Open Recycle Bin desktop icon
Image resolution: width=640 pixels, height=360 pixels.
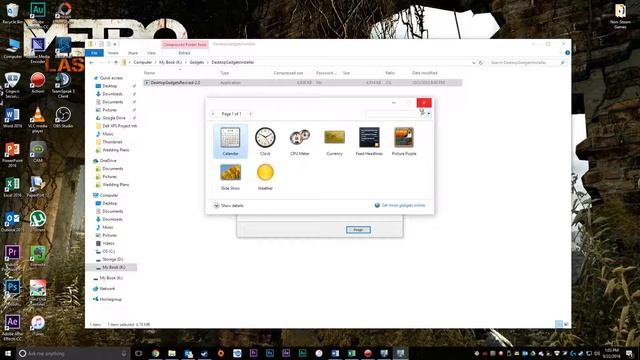12,13
